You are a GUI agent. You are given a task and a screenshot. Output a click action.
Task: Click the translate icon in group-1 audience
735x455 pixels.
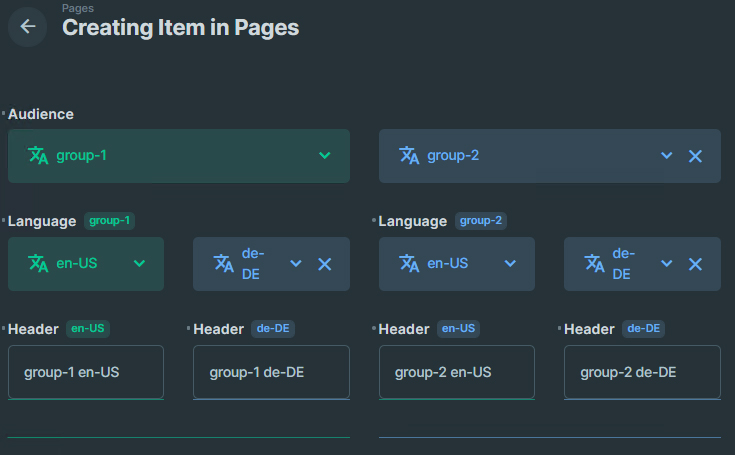pos(38,156)
